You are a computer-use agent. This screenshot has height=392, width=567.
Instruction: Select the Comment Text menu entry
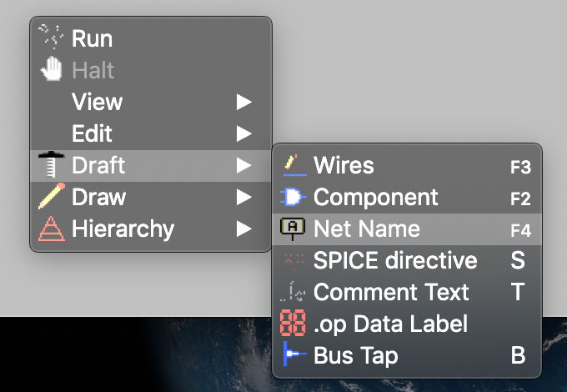pyautogui.click(x=407, y=292)
